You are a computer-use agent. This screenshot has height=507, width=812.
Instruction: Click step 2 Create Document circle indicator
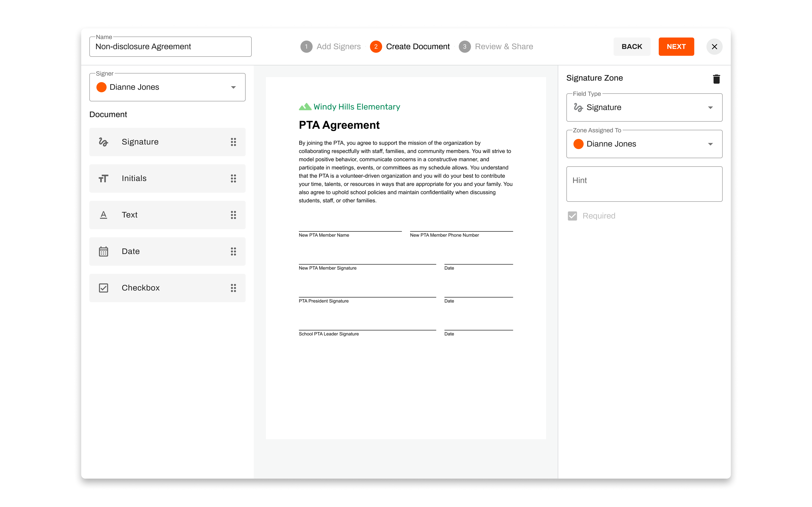pos(376,46)
